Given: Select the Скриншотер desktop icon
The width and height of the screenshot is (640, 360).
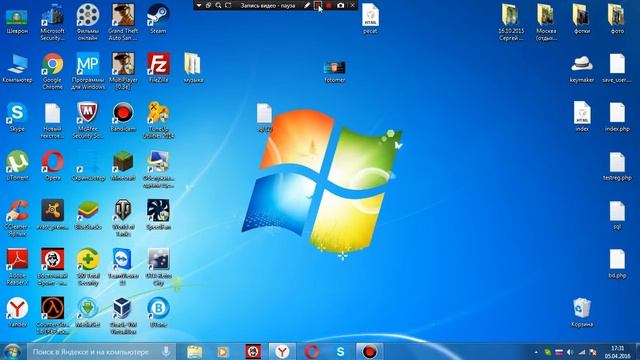Looking at the screenshot, I should click(x=88, y=167).
